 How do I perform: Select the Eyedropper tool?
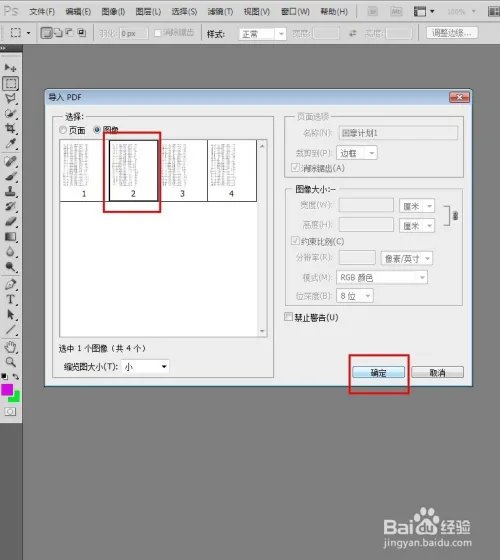pyautogui.click(x=10, y=144)
